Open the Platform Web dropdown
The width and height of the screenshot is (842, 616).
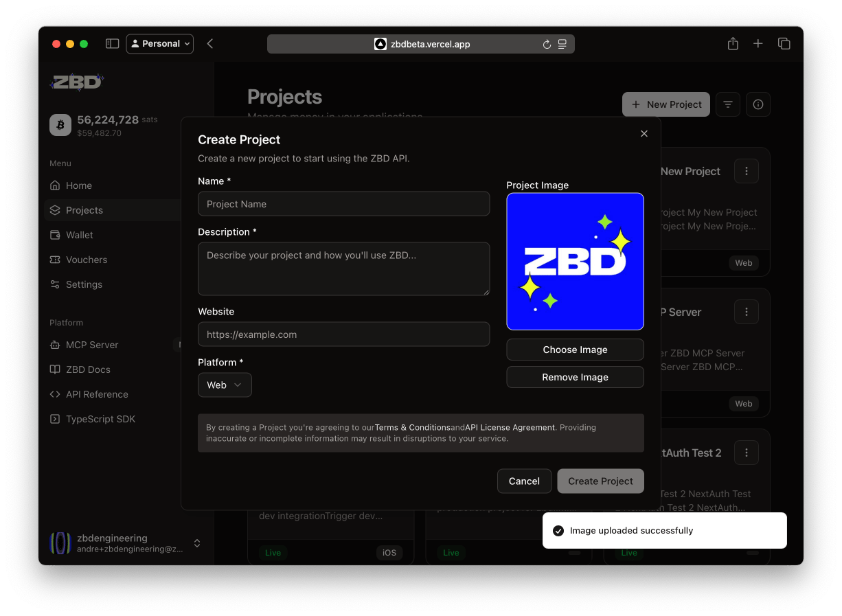pos(225,385)
